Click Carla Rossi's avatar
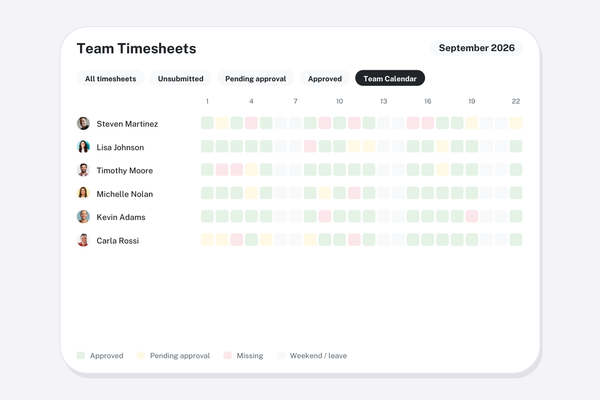Screen dimensions: 600x400 click(x=83, y=240)
